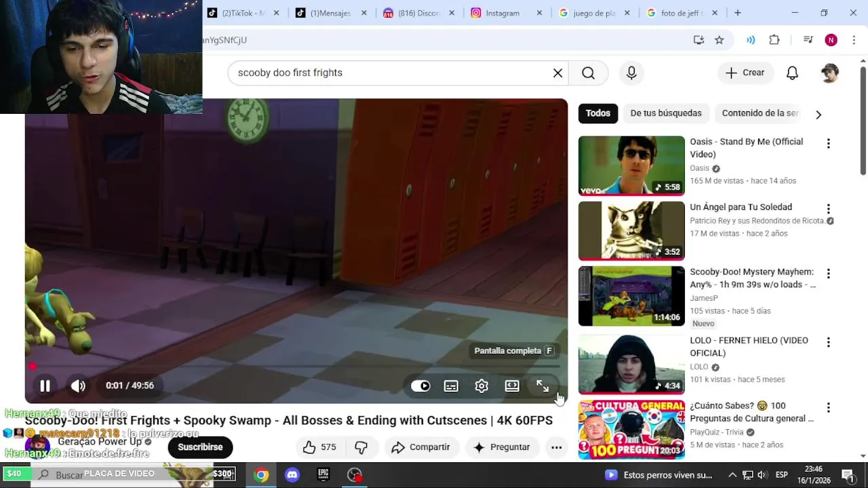Dislike the video with thumbs down
Screen dimensions: 868x488
(361, 447)
